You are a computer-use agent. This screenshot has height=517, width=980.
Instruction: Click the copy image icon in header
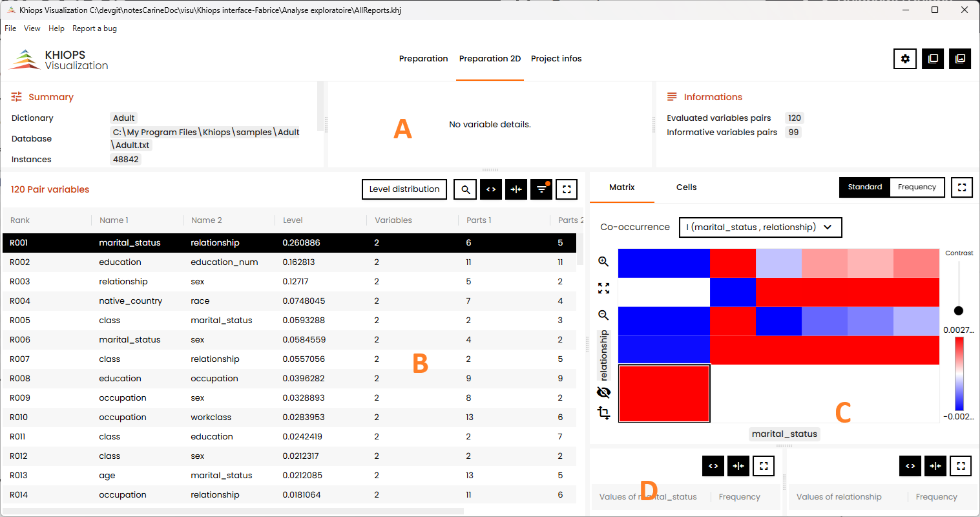(x=961, y=59)
